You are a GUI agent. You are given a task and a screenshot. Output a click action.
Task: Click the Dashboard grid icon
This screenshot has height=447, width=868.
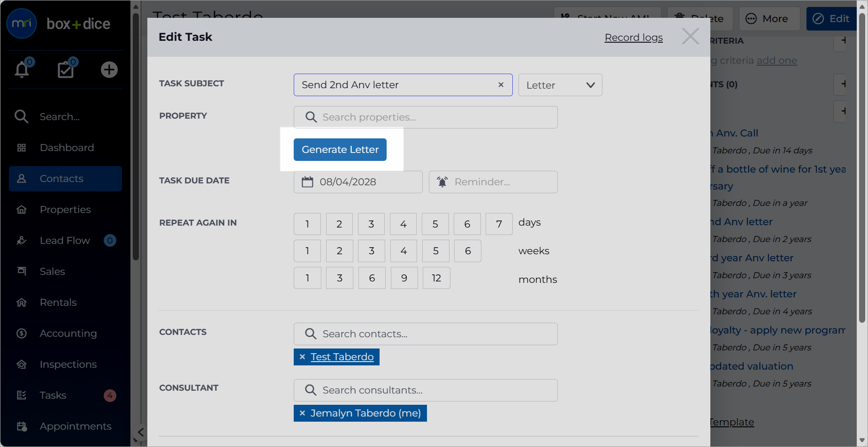click(x=22, y=148)
